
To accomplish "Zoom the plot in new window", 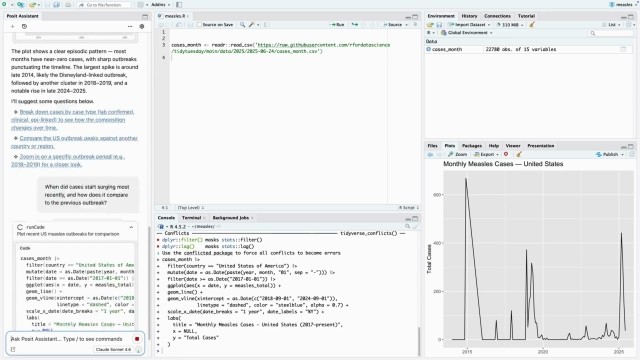I will (x=458, y=154).
